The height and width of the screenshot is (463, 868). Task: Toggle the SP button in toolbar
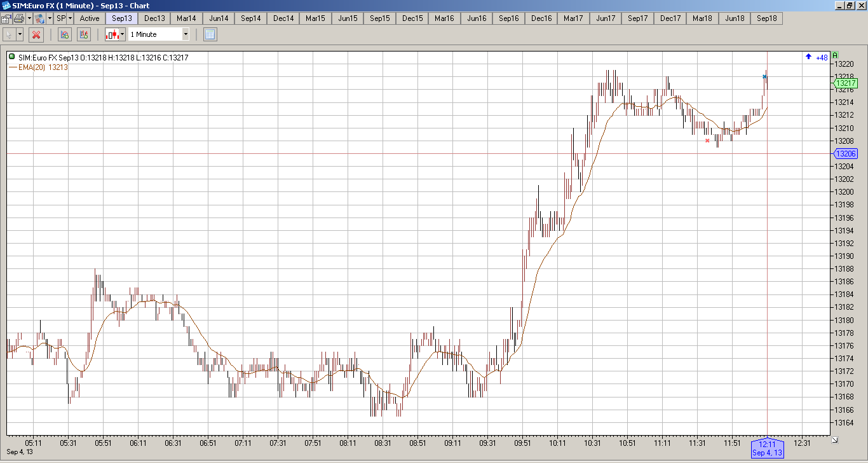point(61,18)
